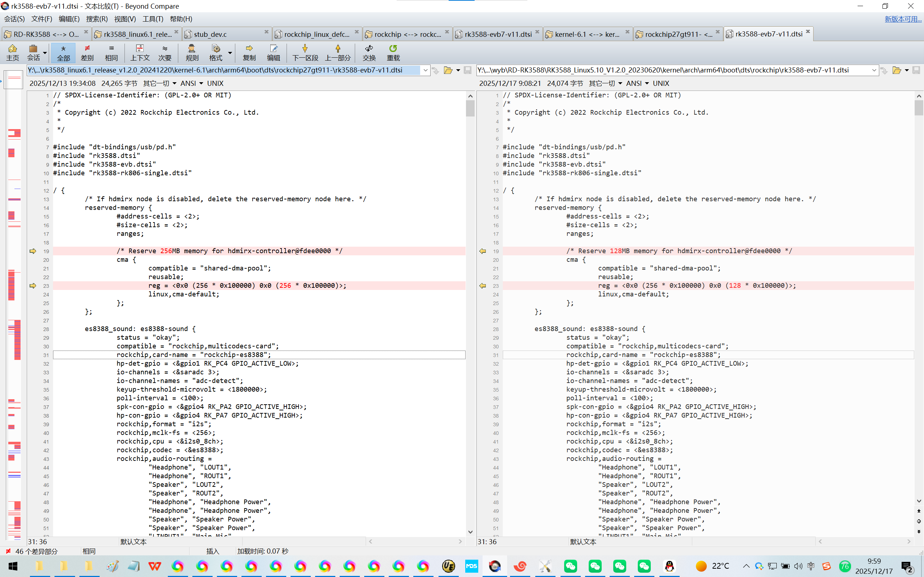Open the Rules (规则) toolbar icon
The image size is (924, 577).
coord(192,52)
